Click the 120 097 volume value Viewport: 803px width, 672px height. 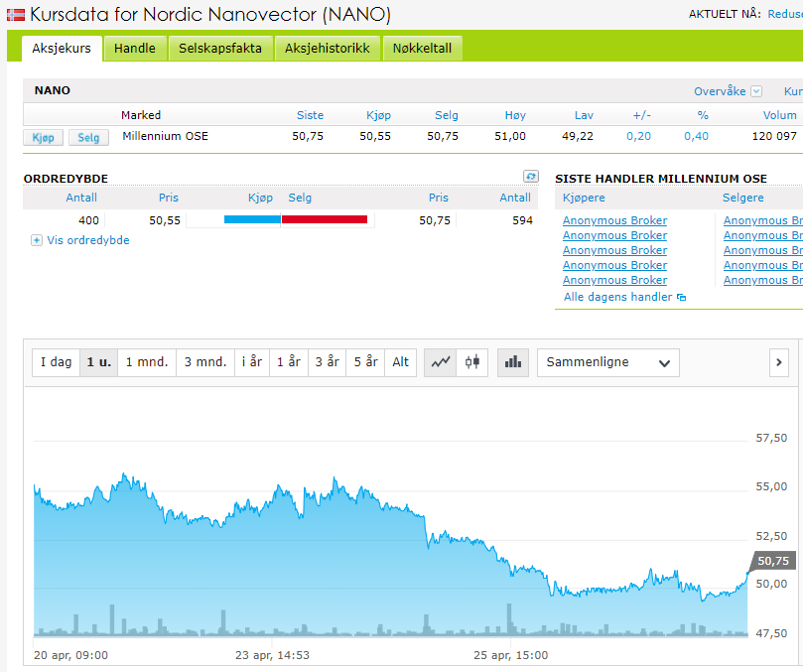[774, 136]
